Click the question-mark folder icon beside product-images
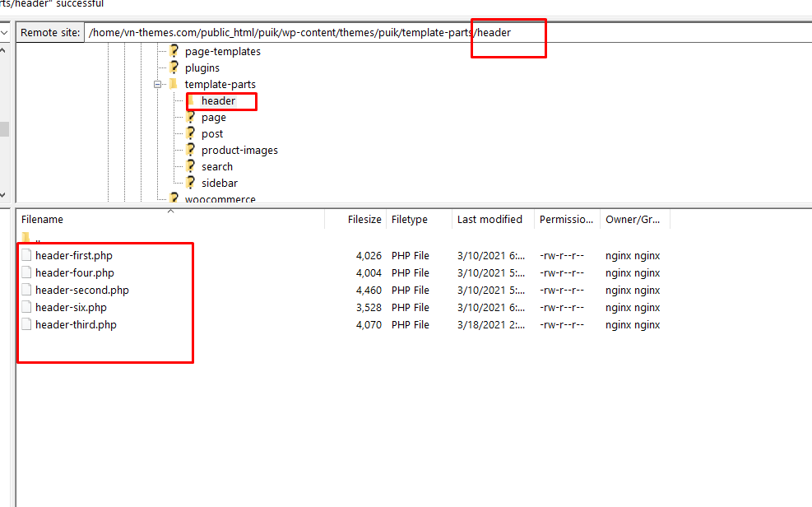This screenshot has width=812, height=507. (x=190, y=150)
